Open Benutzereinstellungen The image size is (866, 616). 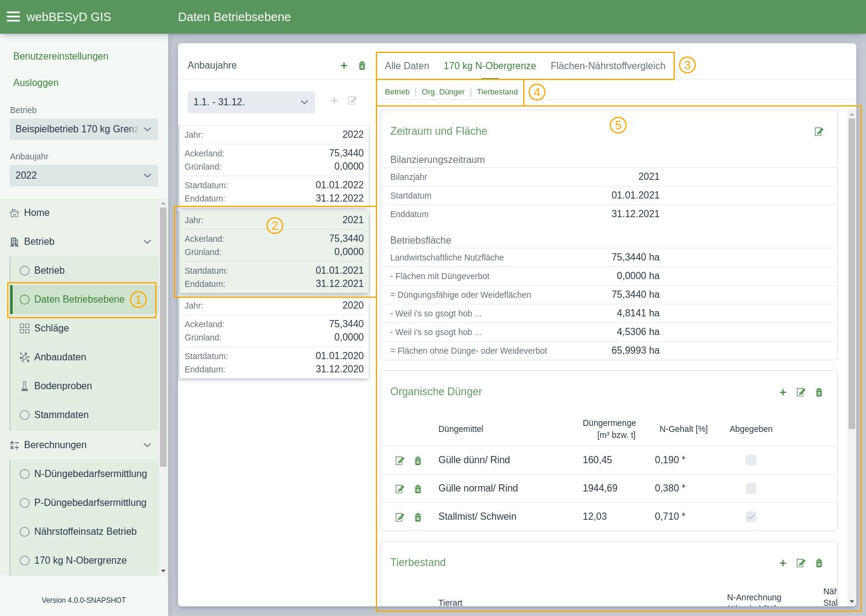click(x=61, y=57)
